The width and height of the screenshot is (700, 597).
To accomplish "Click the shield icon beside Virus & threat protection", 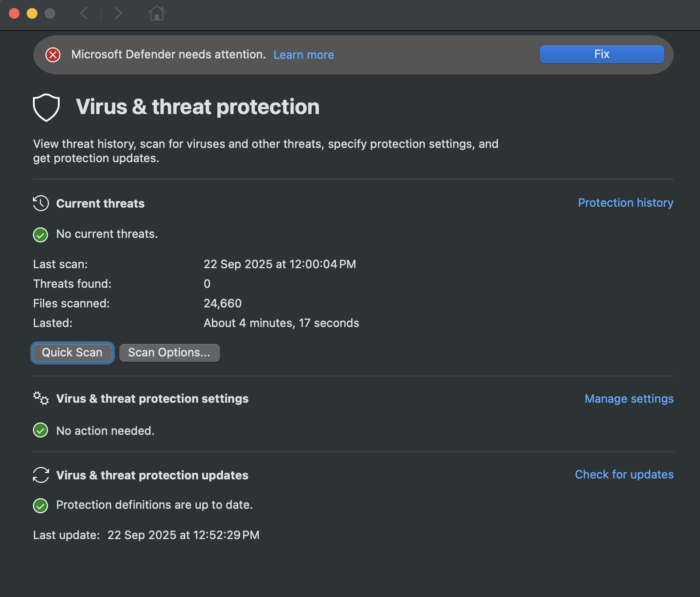I will point(46,107).
